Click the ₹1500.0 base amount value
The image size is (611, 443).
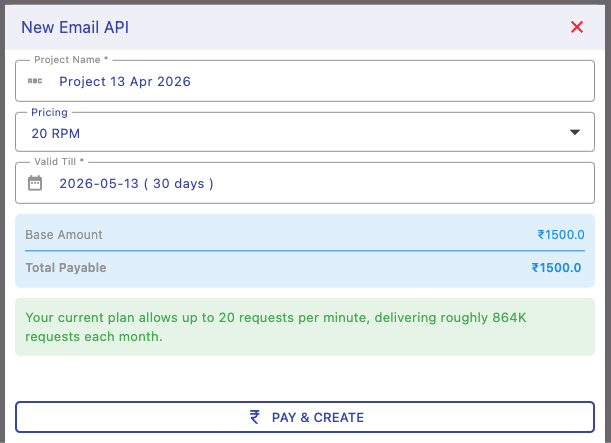[x=560, y=235]
